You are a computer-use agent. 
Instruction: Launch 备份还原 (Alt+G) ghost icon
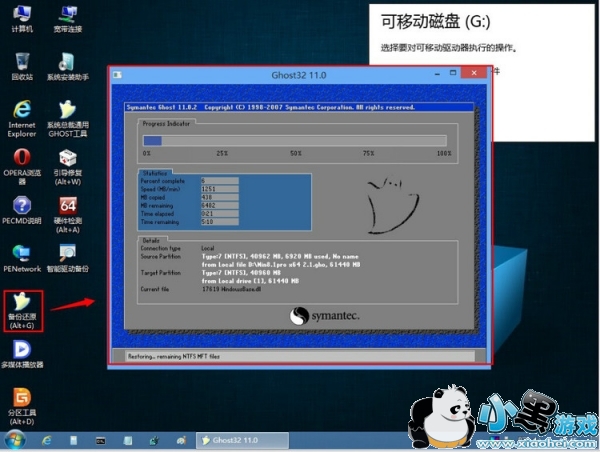[23, 311]
